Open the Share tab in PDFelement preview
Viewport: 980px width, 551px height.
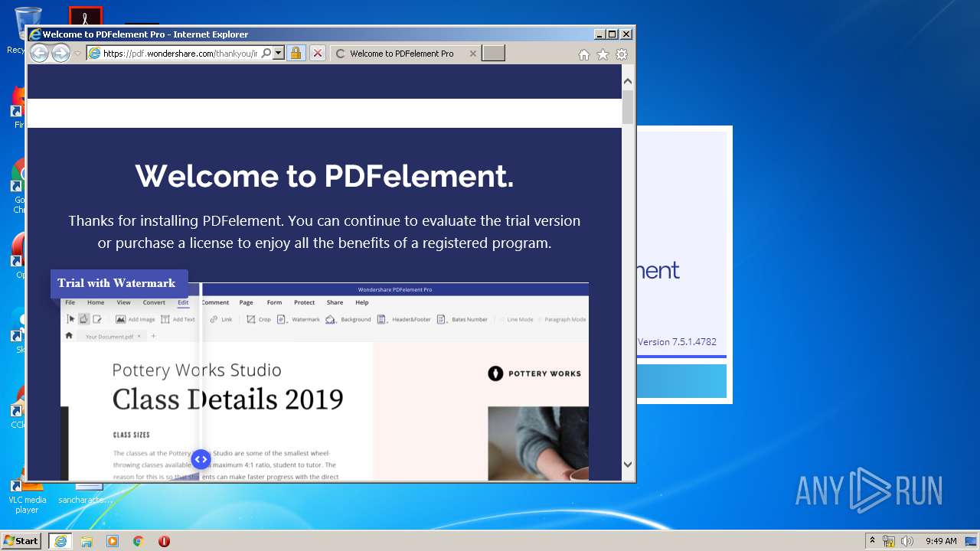pos(335,302)
